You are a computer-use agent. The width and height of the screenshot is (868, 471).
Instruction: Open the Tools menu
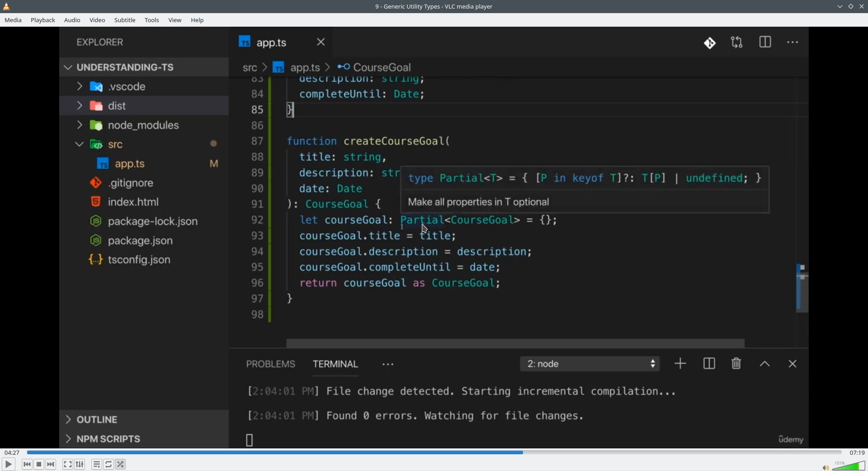(x=152, y=20)
